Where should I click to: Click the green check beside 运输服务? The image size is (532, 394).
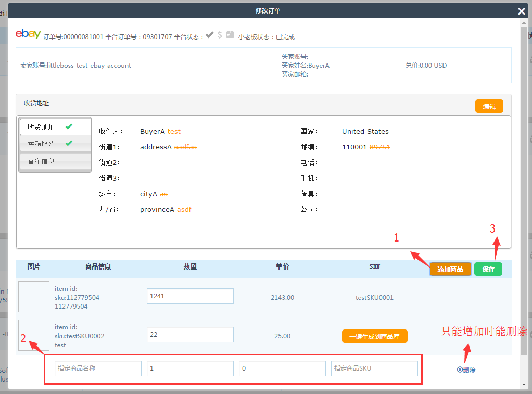tap(69, 143)
